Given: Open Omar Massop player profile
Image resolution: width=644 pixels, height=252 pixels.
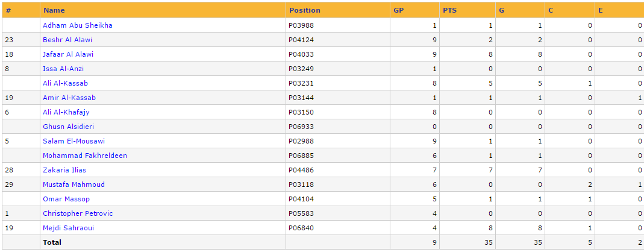Looking at the screenshot, I should [x=66, y=199].
